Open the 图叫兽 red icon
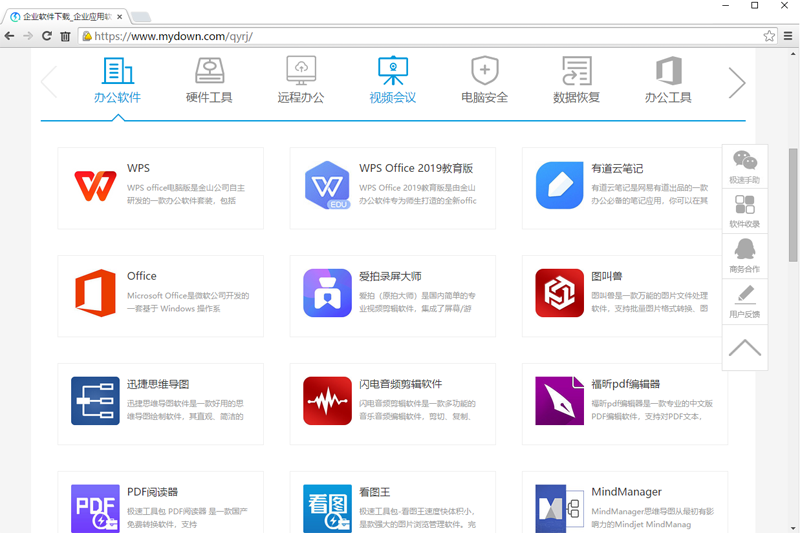 pos(559,293)
